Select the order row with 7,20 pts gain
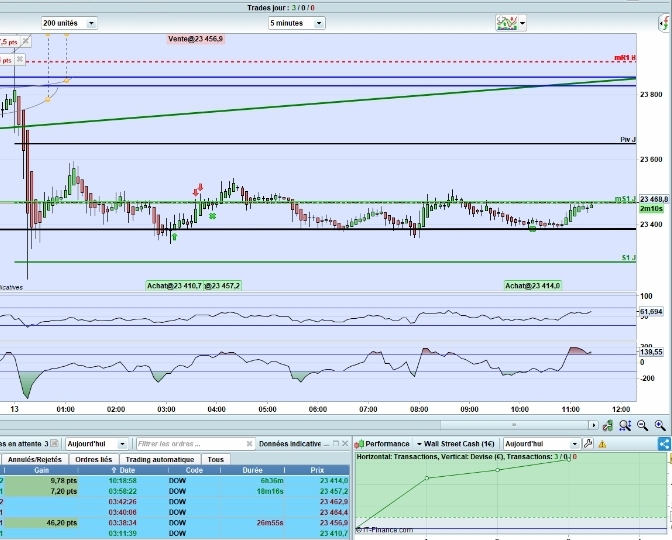 click(x=175, y=491)
